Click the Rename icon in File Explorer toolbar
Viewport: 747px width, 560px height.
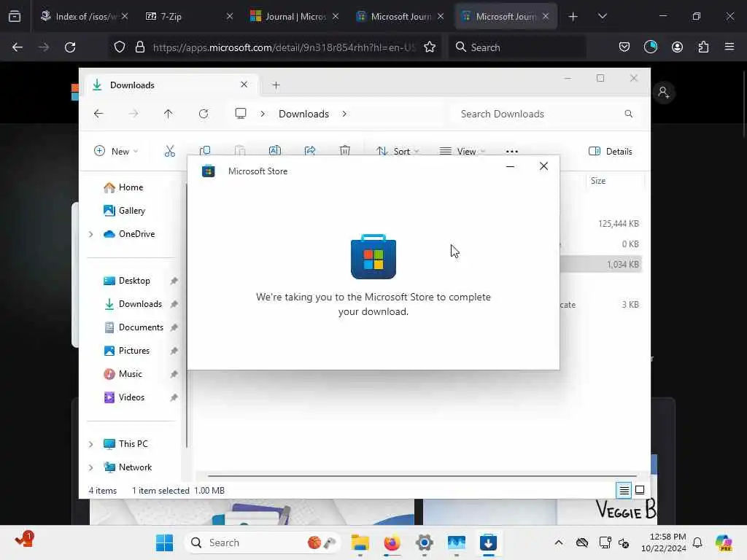coord(275,150)
